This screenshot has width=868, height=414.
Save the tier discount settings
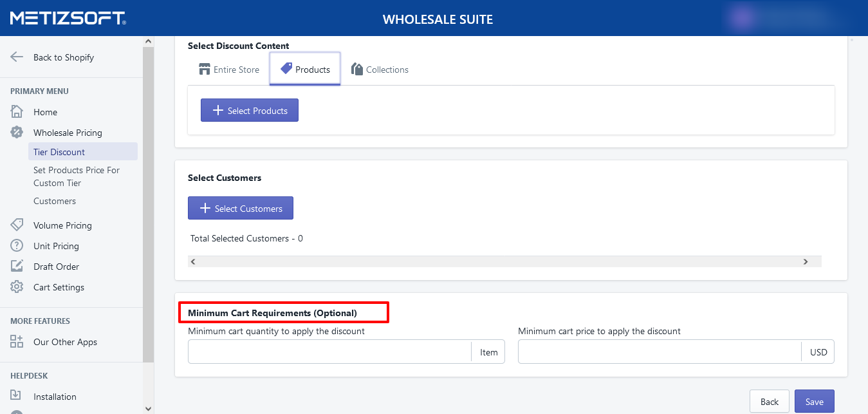coord(814,402)
